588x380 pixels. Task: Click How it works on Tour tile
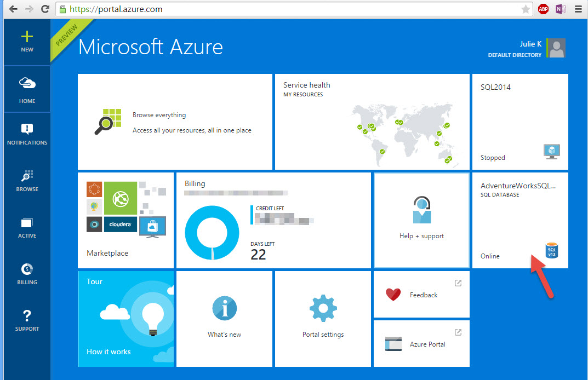click(109, 352)
